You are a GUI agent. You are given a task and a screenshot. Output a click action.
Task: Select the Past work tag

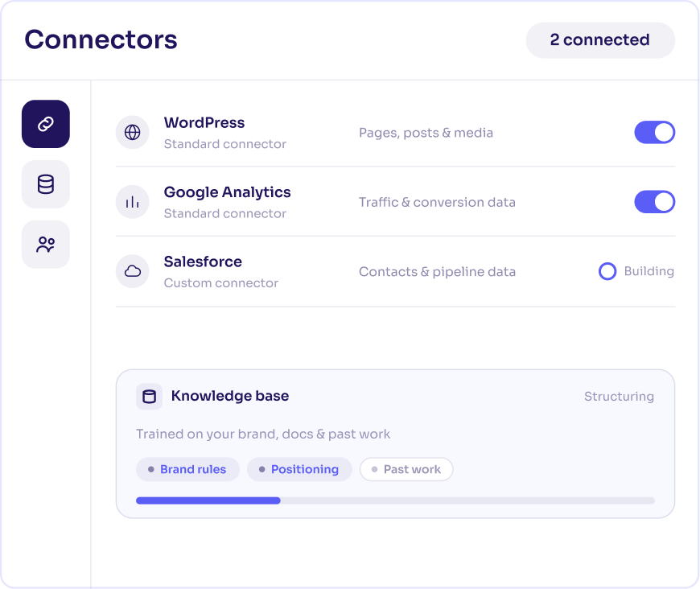(406, 469)
